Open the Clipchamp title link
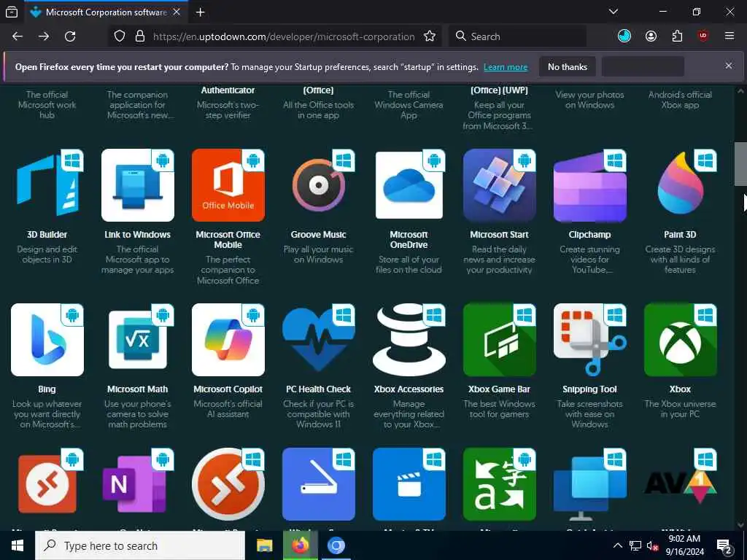 (x=589, y=235)
